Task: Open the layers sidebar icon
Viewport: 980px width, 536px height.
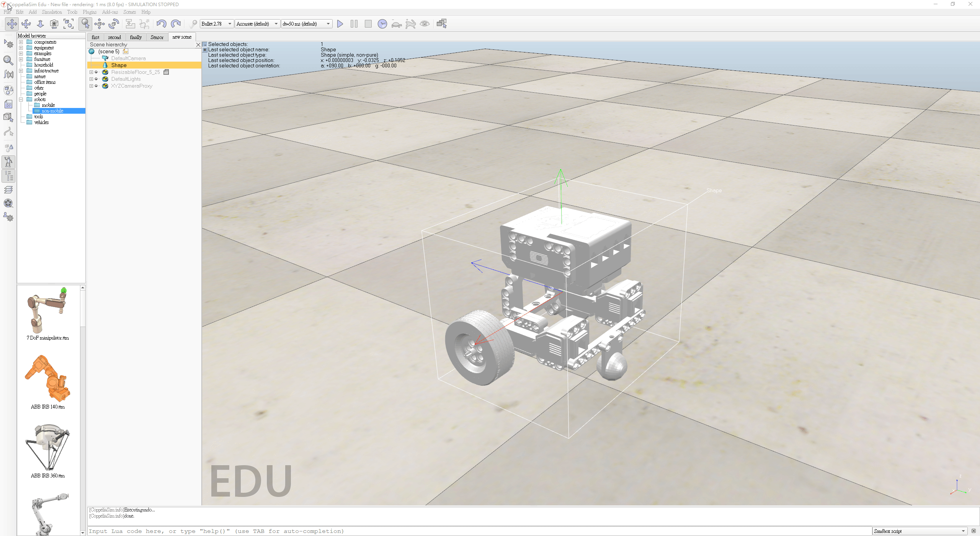Action: pos(8,190)
